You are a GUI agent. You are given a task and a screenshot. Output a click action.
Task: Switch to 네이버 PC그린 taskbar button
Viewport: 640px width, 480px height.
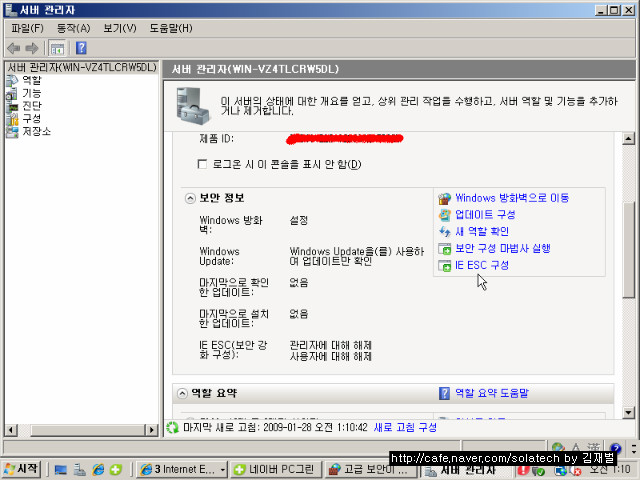(x=276, y=470)
